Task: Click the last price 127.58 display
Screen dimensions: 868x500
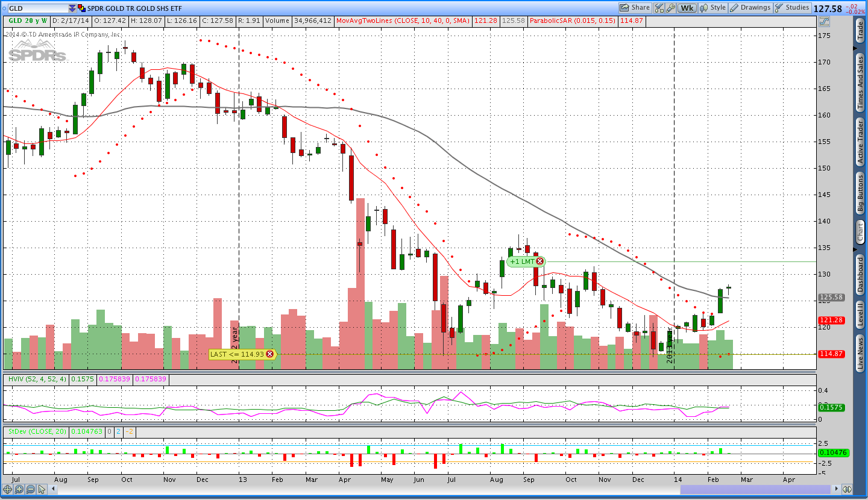Action: (828, 8)
